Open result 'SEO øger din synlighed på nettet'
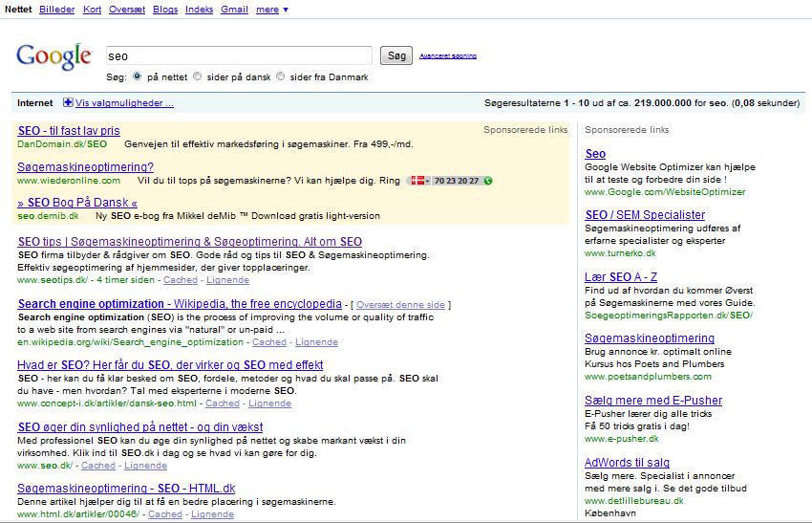This screenshot has width=812, height=523. [x=140, y=427]
